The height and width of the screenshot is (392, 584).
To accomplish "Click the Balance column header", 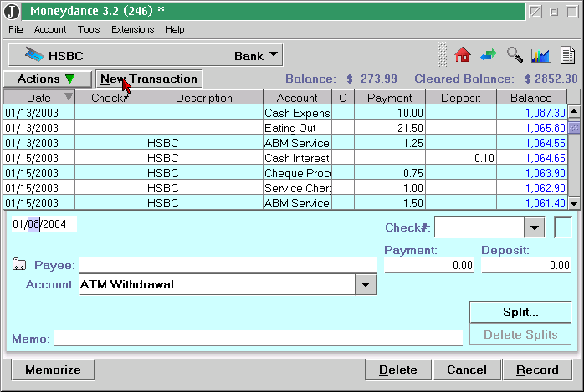I will pyautogui.click(x=531, y=98).
